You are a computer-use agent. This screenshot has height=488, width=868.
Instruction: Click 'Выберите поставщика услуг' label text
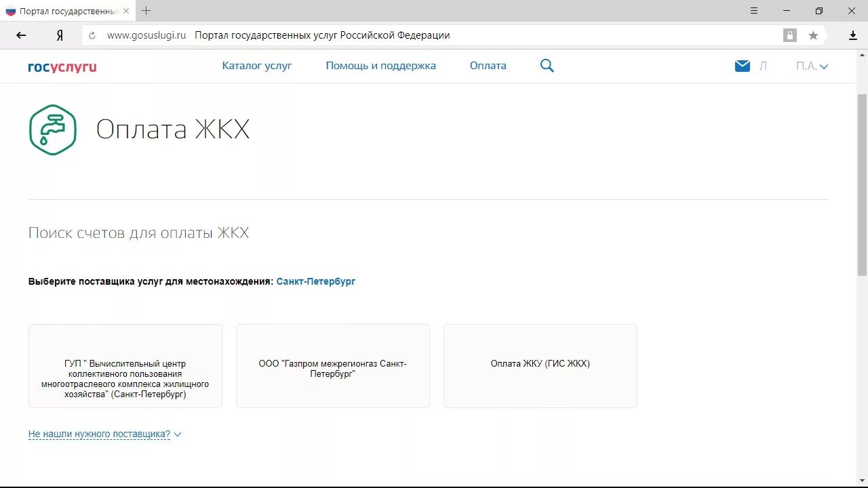[x=151, y=281]
